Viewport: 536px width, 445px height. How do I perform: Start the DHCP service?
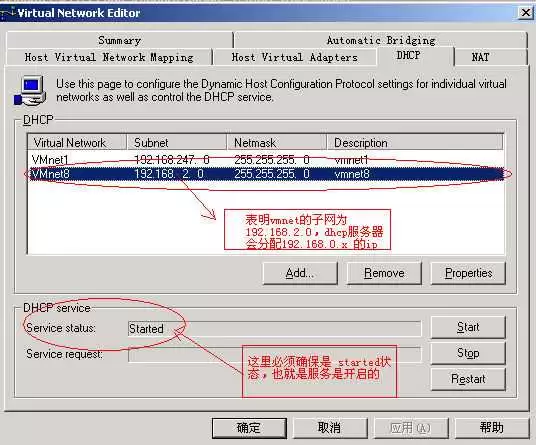pyautogui.click(x=468, y=327)
